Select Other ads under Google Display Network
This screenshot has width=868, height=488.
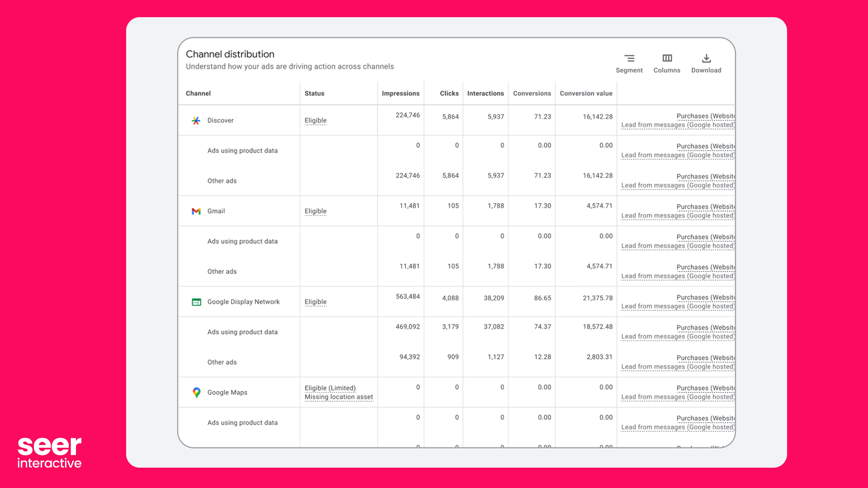pyautogui.click(x=222, y=362)
